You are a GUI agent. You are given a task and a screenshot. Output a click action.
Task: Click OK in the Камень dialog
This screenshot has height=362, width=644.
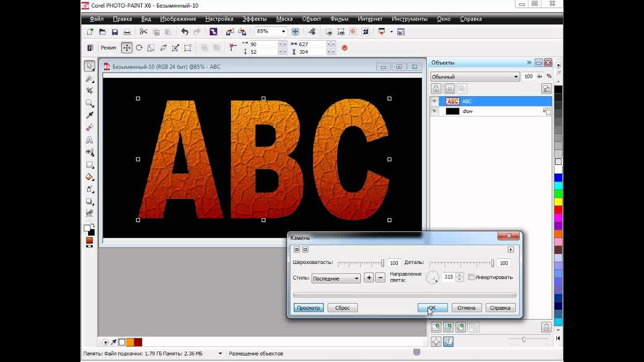click(x=433, y=308)
